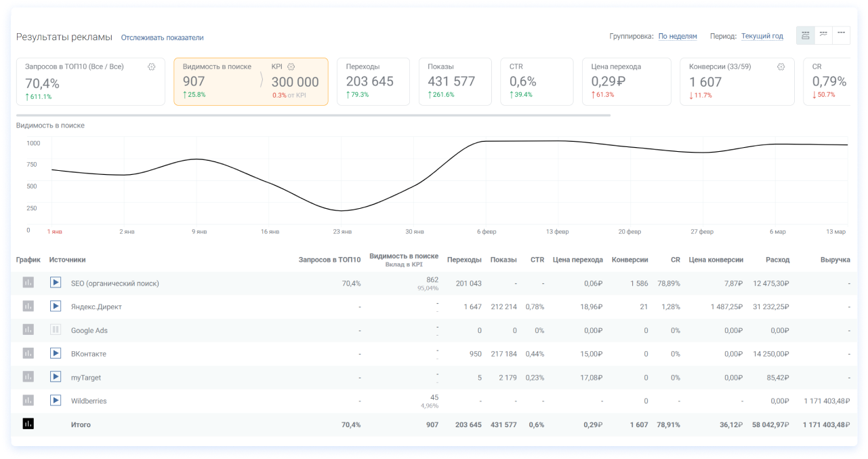Switch to chart-with-cards view mode icon
Viewport: 868px width, 459px height.
pyautogui.click(x=806, y=35)
